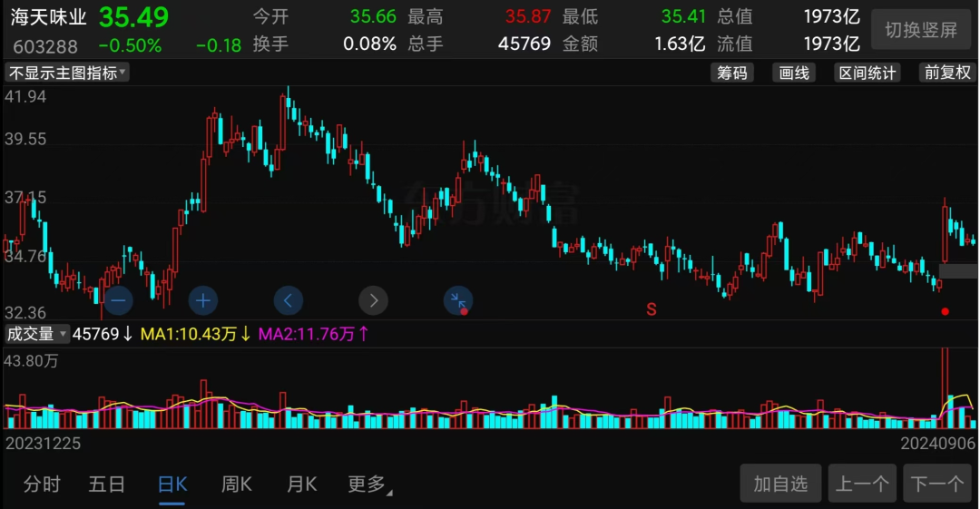This screenshot has width=980, height=509.
Task: Switch to the 分时 tab
Action: (x=41, y=484)
